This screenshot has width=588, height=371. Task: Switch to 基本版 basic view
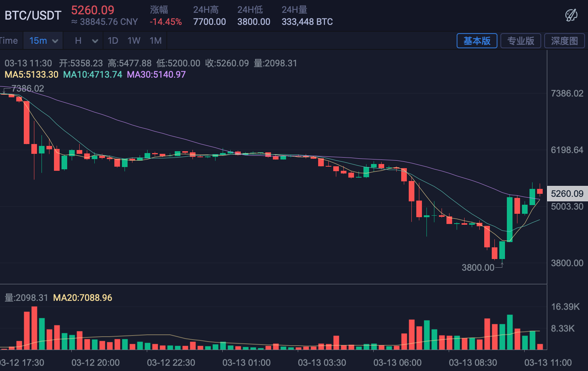coord(477,41)
